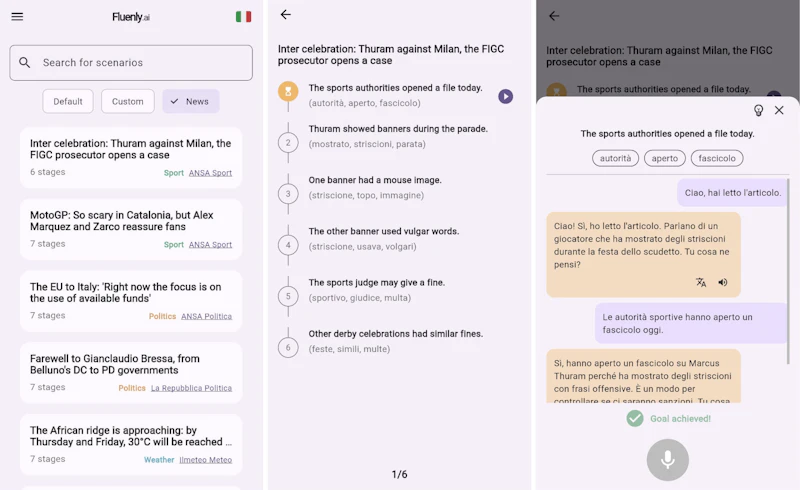The height and width of the screenshot is (490, 800).
Task: Select stage 3 circle marker
Action: coord(288,194)
